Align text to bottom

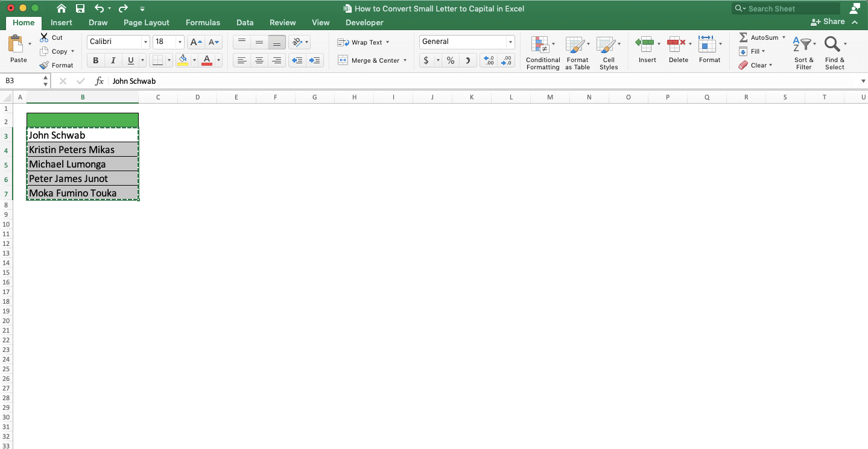point(277,42)
